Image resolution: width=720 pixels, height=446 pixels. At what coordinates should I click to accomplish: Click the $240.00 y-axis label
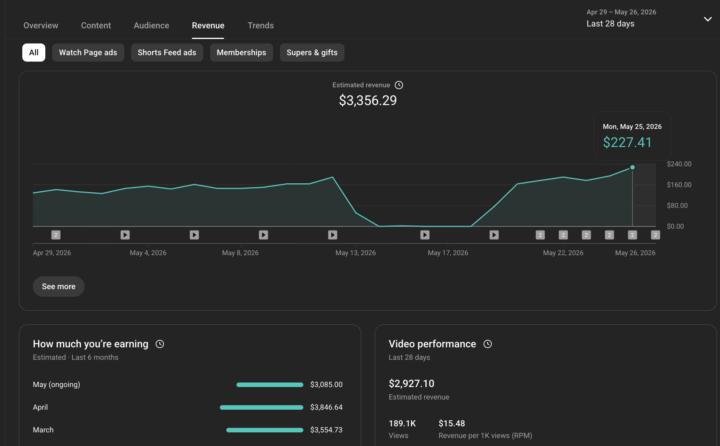679,164
